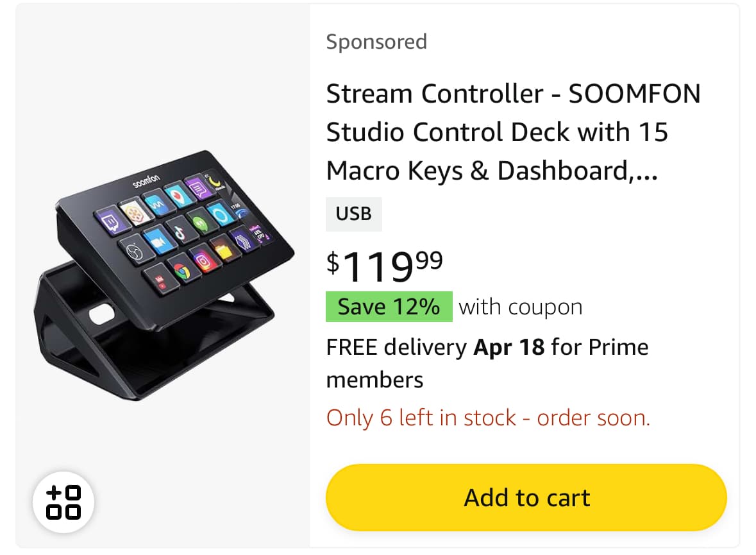Click the Sponsored label

click(x=376, y=42)
